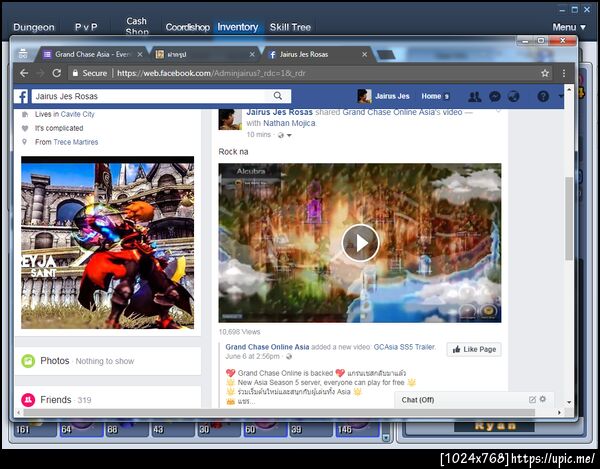Click the browser horizontal scrollbar
The width and height of the screenshot is (600, 469).
279,412
